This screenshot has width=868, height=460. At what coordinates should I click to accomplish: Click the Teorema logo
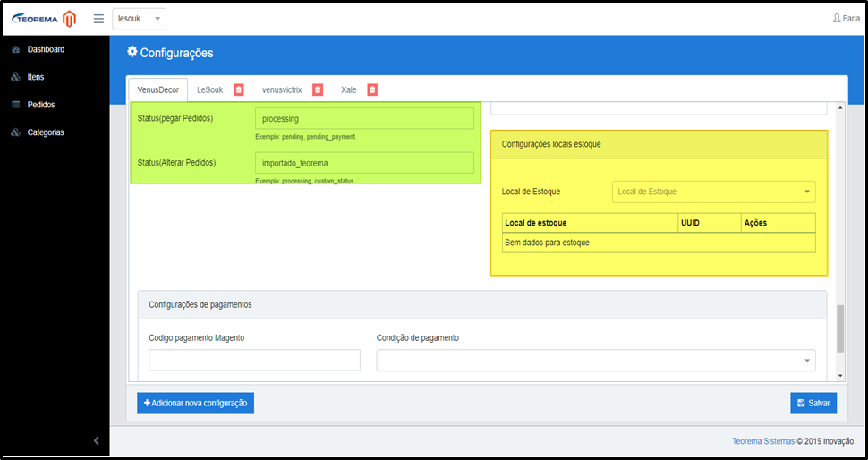tap(34, 19)
